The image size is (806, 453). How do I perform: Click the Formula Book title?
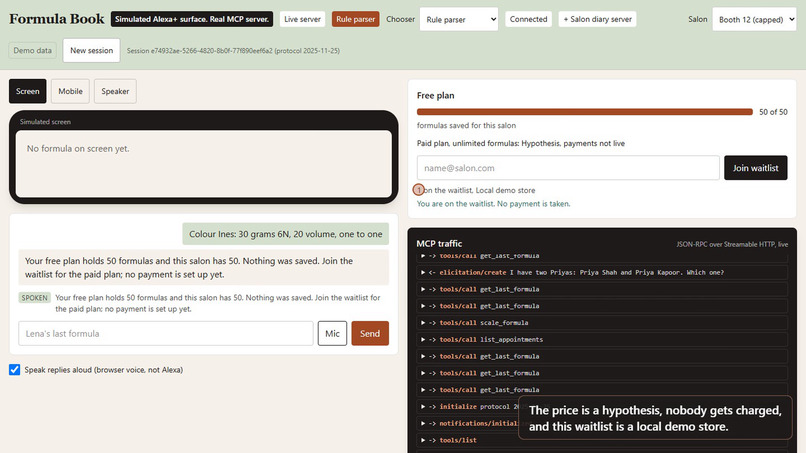pyautogui.click(x=57, y=19)
